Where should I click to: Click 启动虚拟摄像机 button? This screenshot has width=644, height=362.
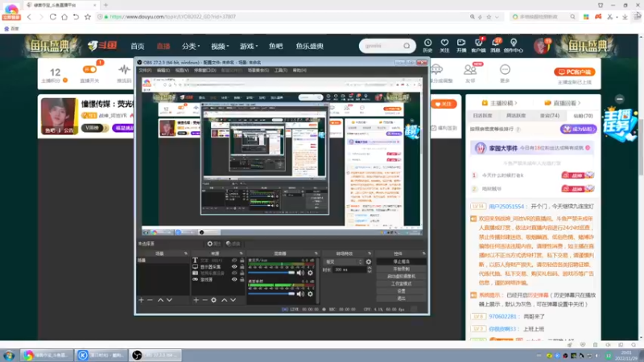point(401,277)
